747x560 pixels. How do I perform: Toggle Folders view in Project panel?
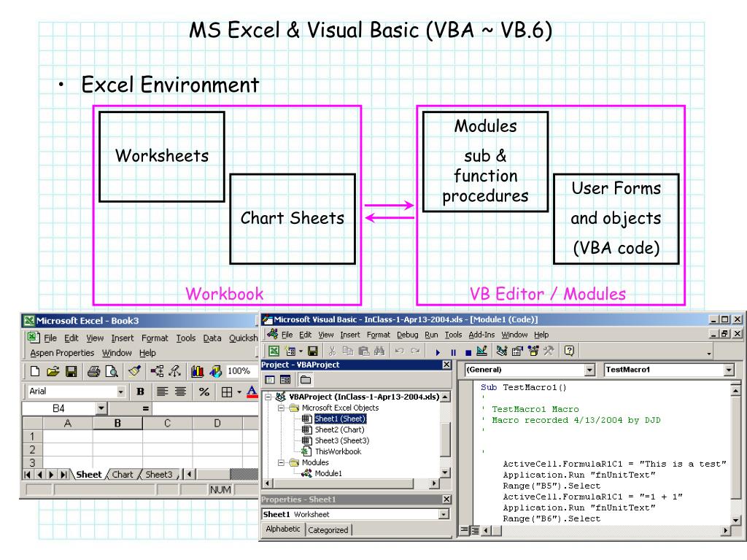pyautogui.click(x=306, y=379)
